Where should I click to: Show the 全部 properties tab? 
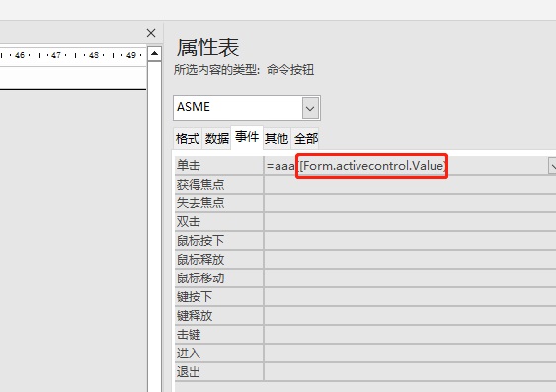[x=305, y=138]
